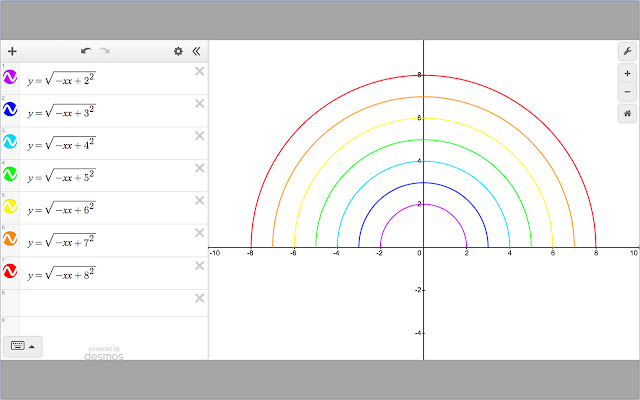Collapse the expression list panel
The width and height of the screenshot is (640, 400).
[x=196, y=51]
